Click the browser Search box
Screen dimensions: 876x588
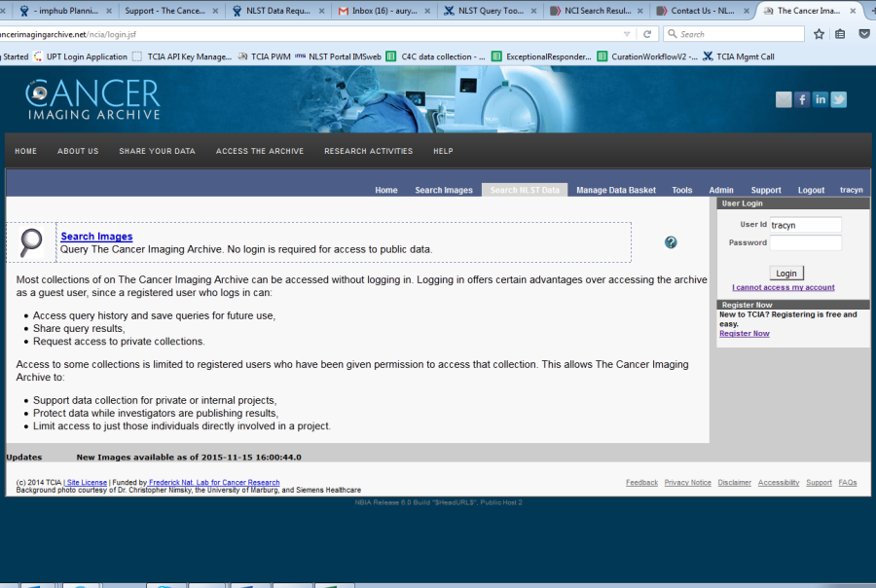[x=734, y=34]
